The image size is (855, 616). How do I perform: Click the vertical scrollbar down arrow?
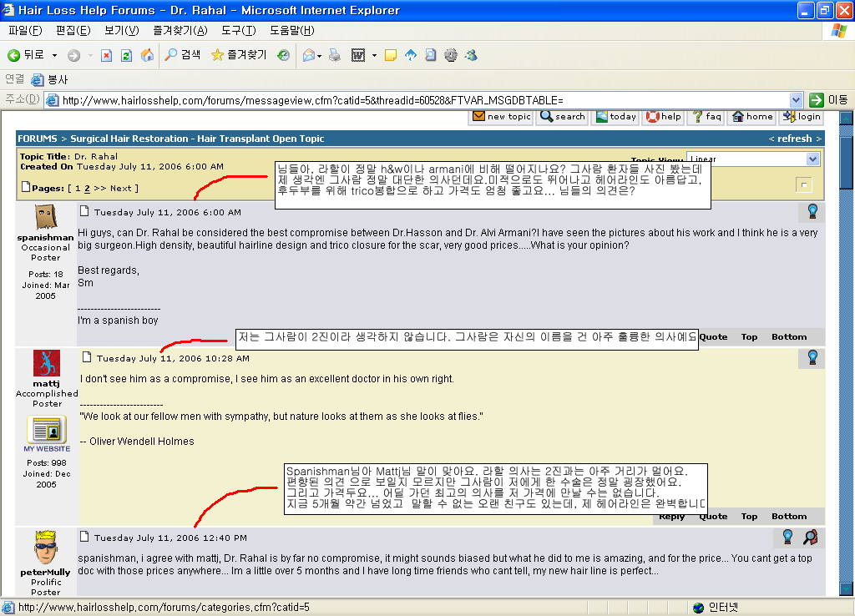click(x=847, y=589)
